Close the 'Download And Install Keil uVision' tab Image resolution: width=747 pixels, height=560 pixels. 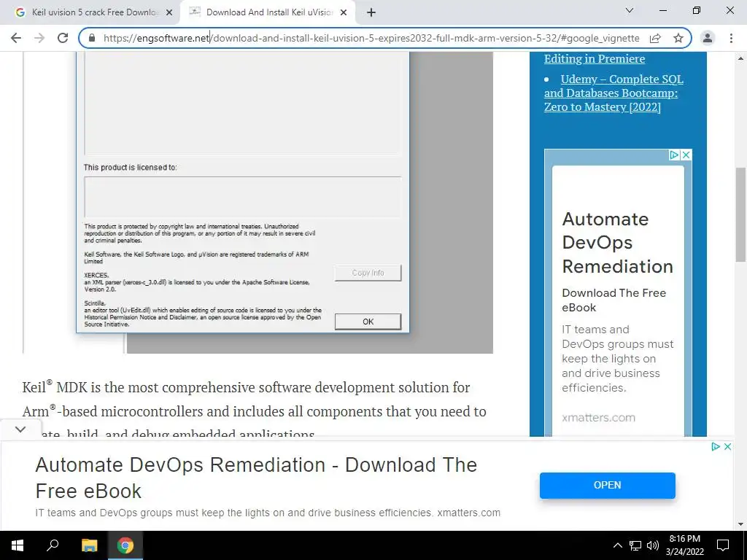click(344, 12)
